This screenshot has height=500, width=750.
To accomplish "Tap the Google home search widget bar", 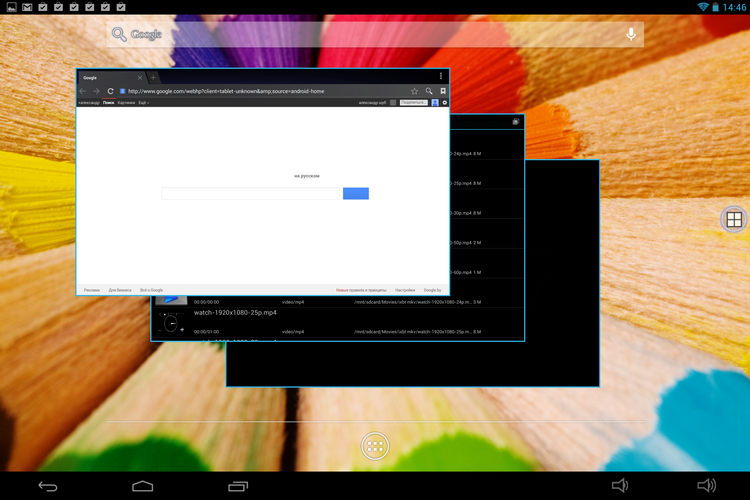I will 375,34.
